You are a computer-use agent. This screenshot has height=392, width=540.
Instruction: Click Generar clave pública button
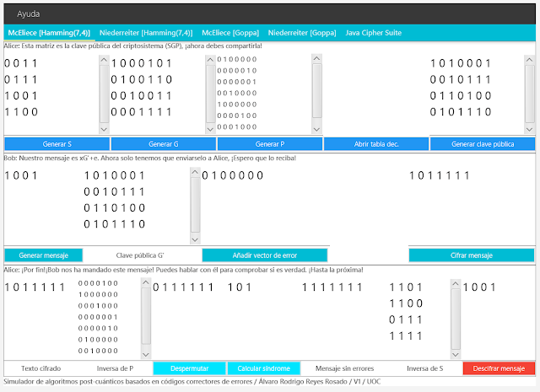tap(482, 144)
